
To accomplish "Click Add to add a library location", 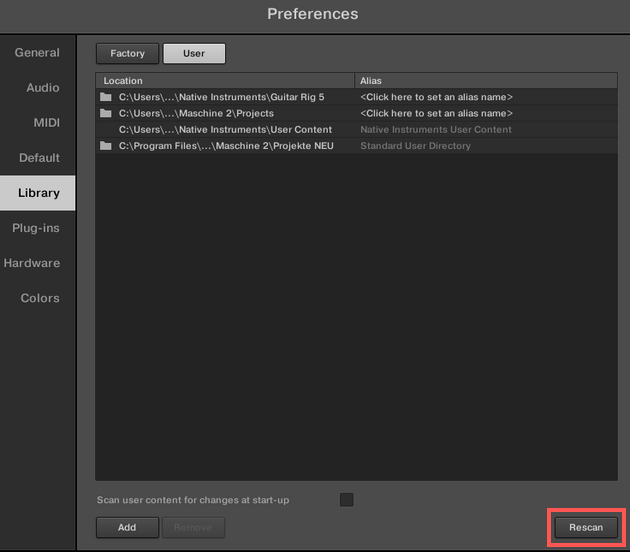I will click(127, 527).
